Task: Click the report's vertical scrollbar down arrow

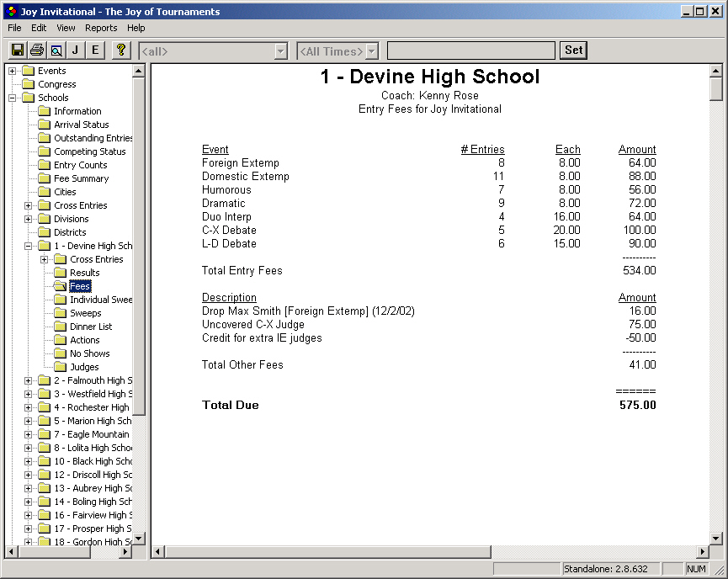Action: 716,539
